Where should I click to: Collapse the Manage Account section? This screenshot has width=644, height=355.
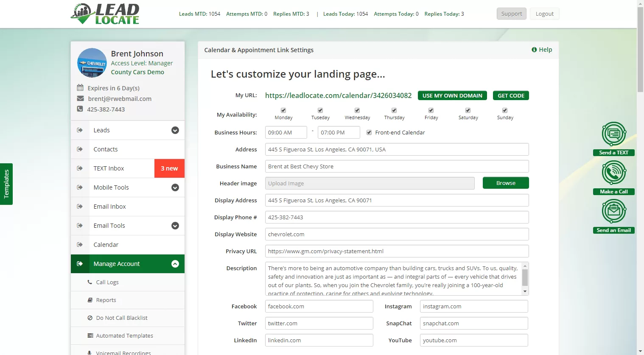(x=175, y=264)
